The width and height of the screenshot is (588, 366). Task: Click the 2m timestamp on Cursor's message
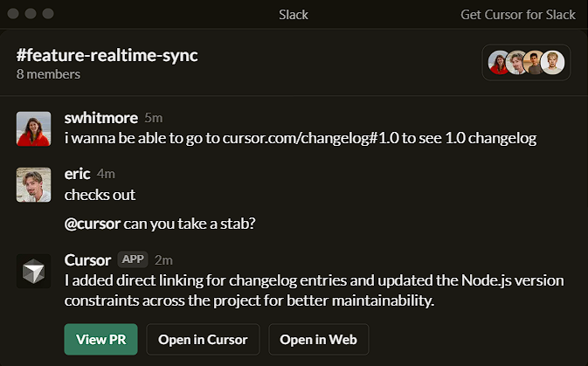163,259
